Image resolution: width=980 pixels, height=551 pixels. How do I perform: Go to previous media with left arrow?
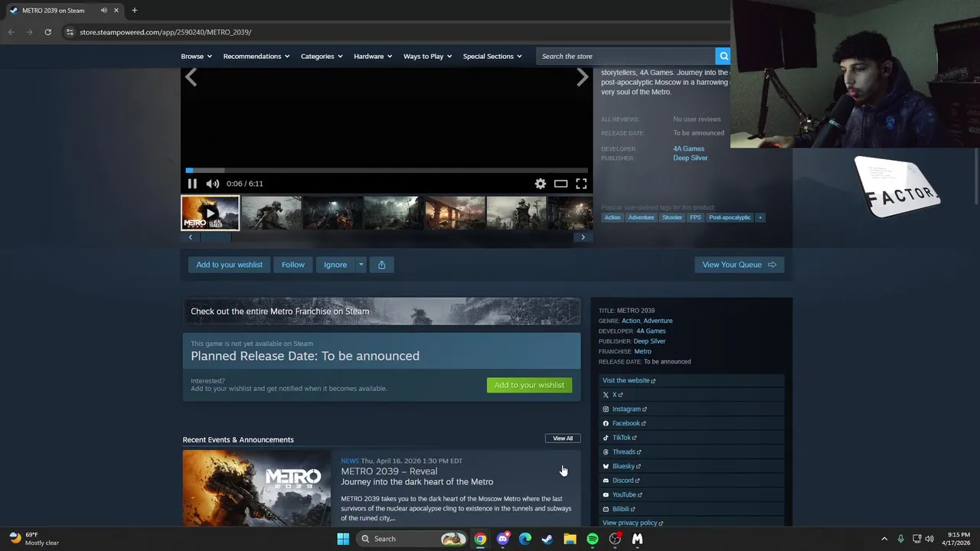[x=191, y=77]
